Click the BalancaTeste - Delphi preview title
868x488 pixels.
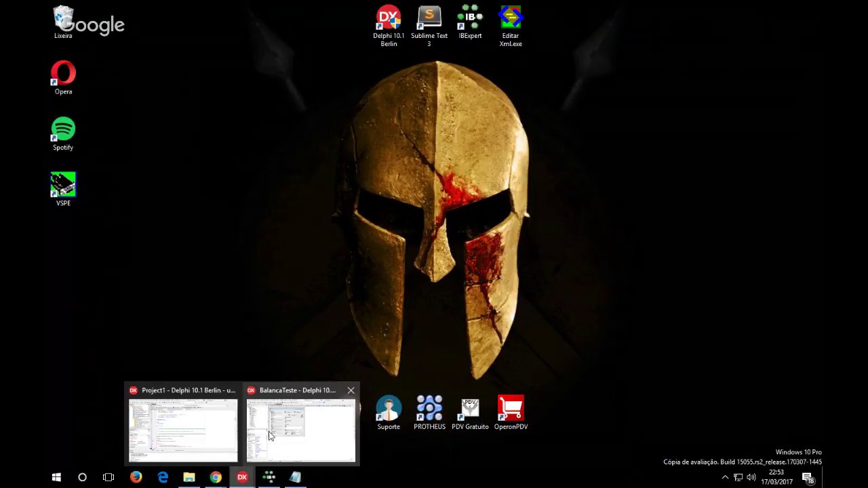pos(298,390)
